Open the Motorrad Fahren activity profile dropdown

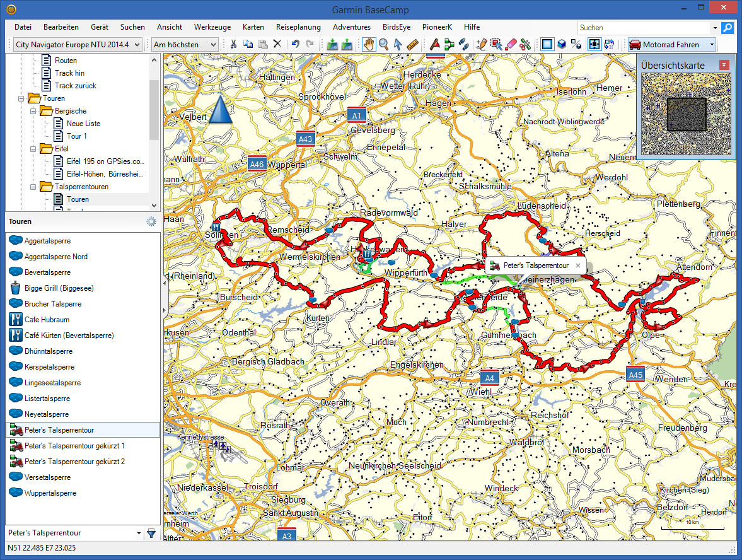(x=672, y=45)
